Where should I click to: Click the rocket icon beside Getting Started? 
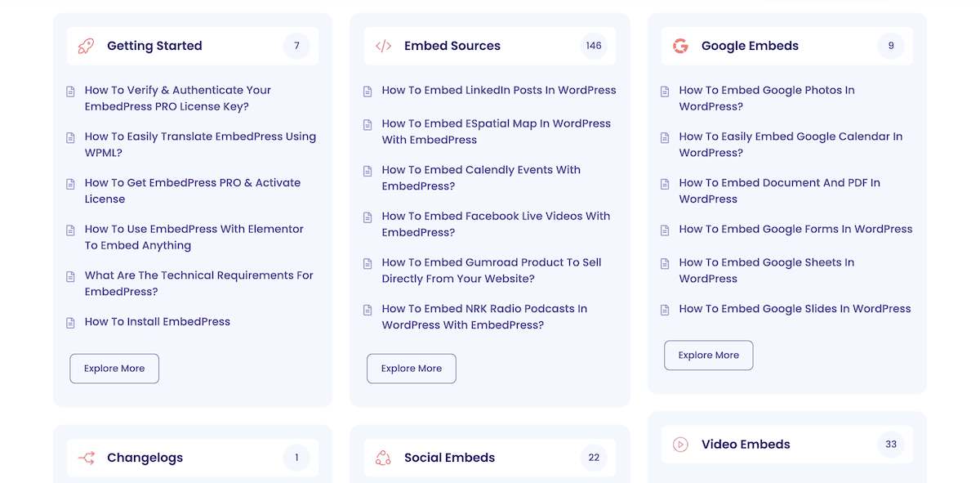pos(86,46)
